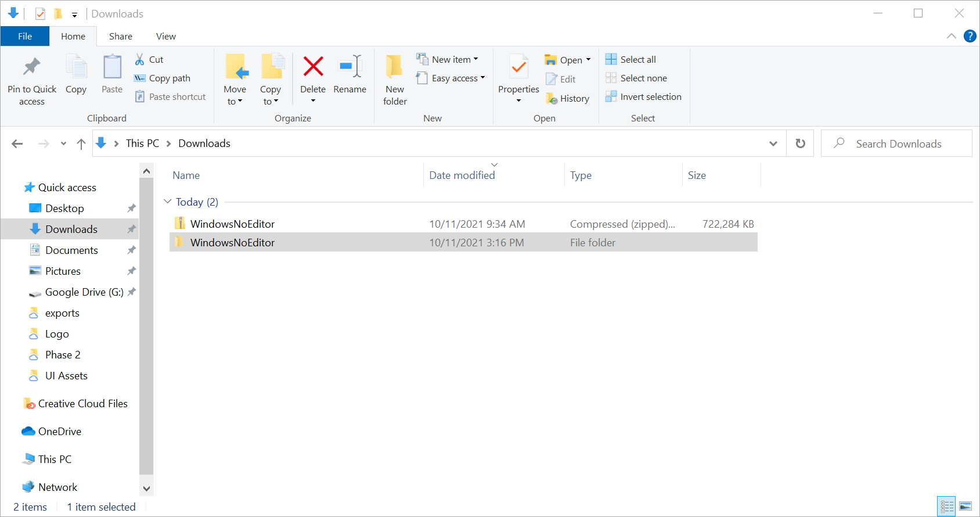
Task: Expand the Open button dropdown arrow
Action: click(588, 60)
